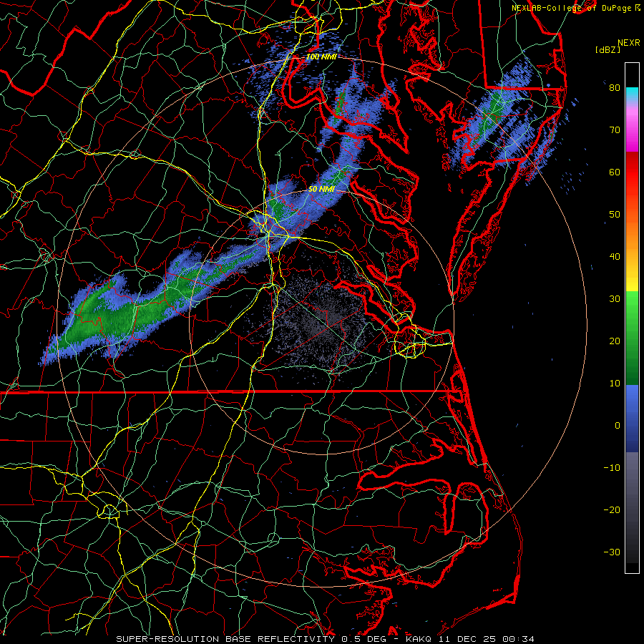
Task: Click the -10 value on the dBZ scale
Action: click(612, 468)
